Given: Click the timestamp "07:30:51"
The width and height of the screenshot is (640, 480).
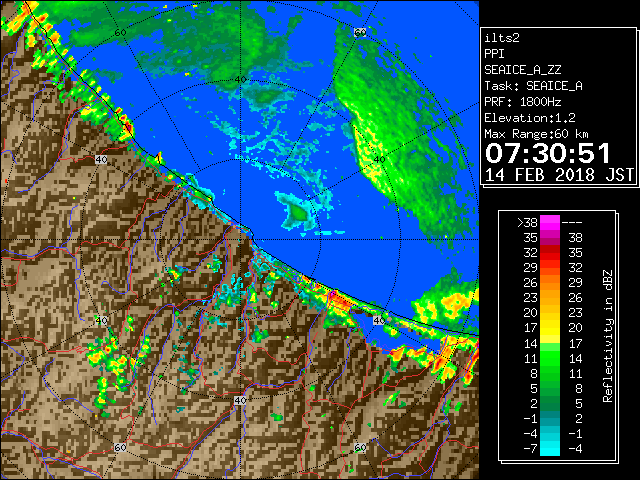Looking at the screenshot, I should tap(548, 153).
